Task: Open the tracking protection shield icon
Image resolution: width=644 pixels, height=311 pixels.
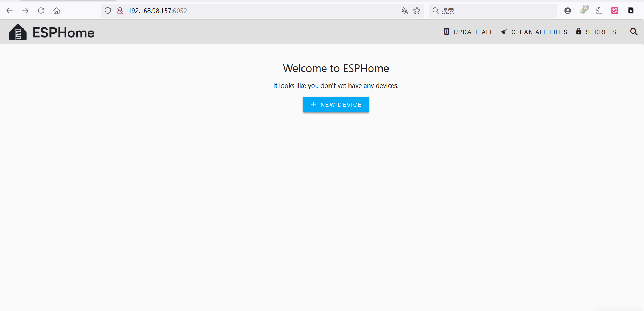Action: pyautogui.click(x=108, y=11)
